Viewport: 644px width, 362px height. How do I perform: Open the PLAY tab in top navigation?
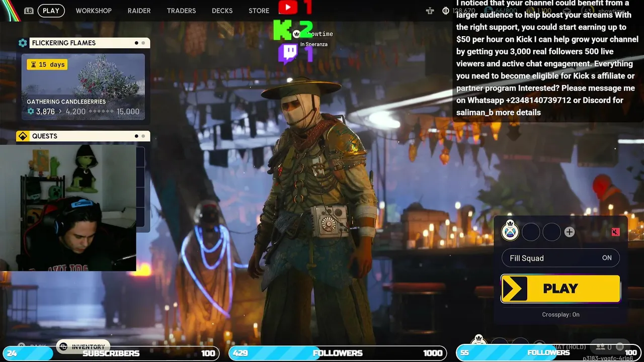coord(51,11)
